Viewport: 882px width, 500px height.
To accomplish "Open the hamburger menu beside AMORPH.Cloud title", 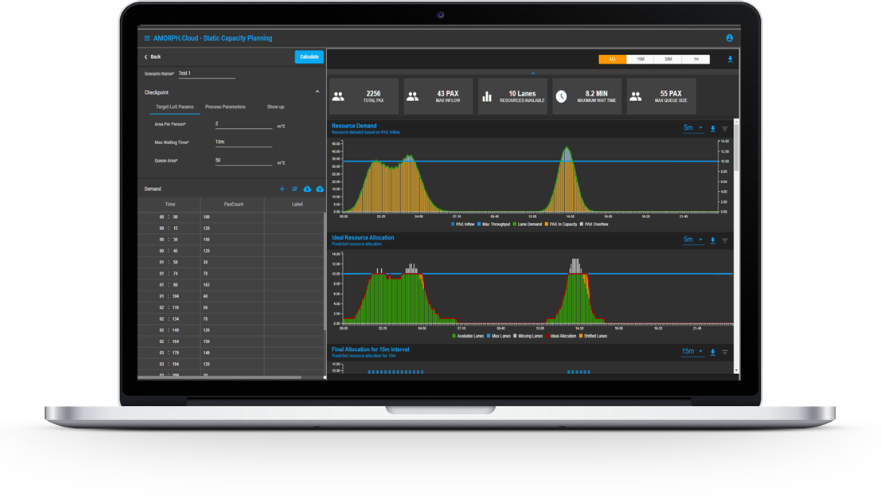I will 147,38.
